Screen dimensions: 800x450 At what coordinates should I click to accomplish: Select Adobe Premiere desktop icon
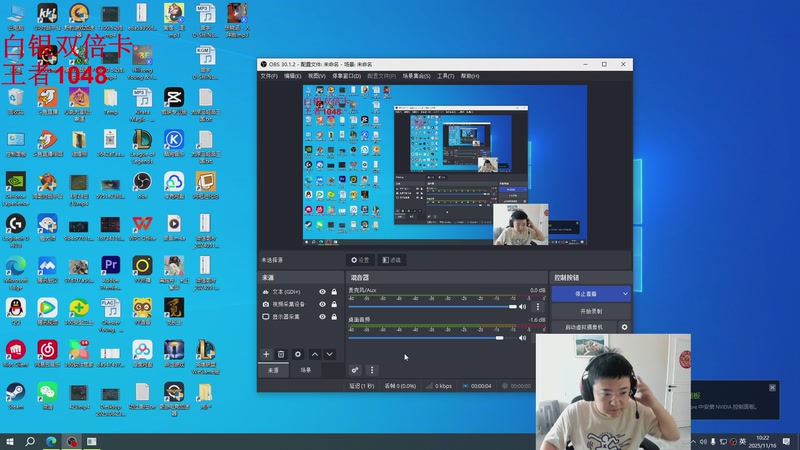pos(111,272)
